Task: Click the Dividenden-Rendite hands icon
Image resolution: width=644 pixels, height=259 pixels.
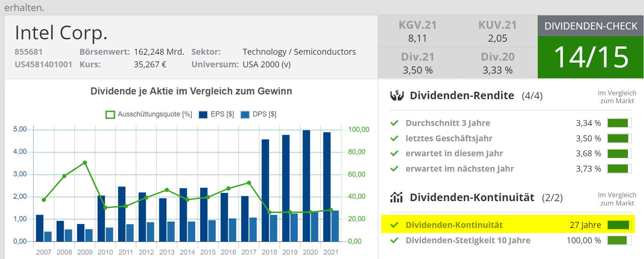Action: 397,96
